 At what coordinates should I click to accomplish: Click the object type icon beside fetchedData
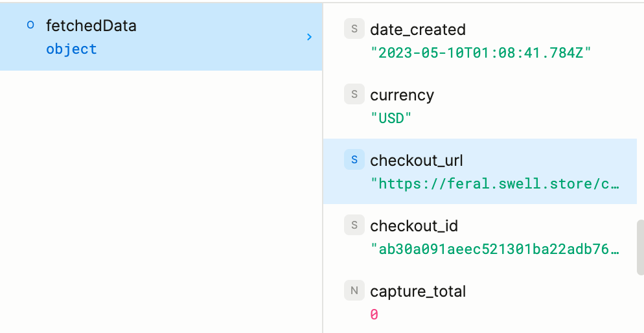(x=30, y=26)
